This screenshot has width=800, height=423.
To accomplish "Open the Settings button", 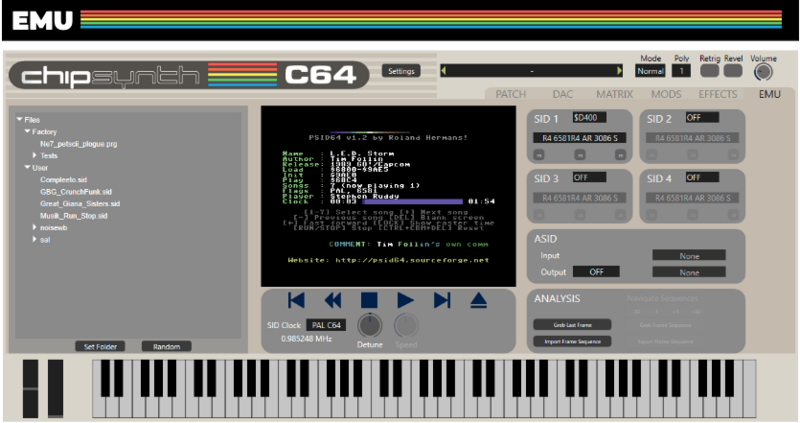I will pos(401,71).
